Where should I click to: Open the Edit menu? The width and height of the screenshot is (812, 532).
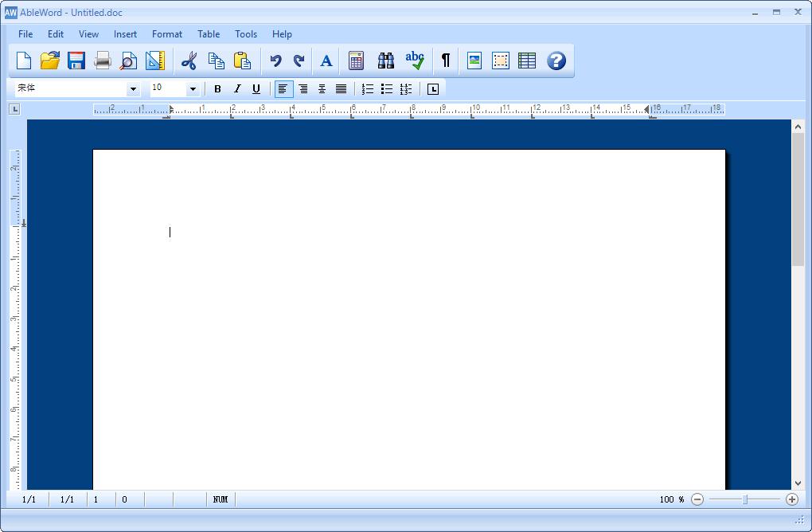click(56, 34)
